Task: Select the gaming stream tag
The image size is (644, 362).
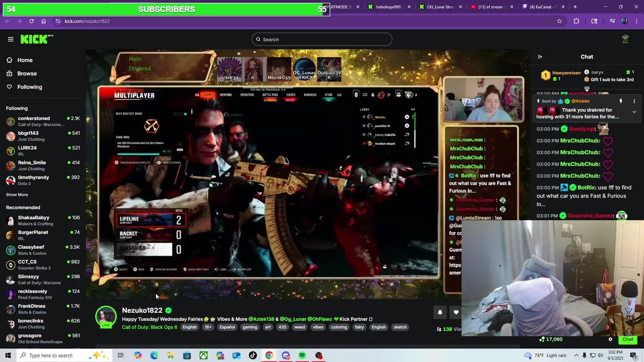Action: (x=250, y=327)
